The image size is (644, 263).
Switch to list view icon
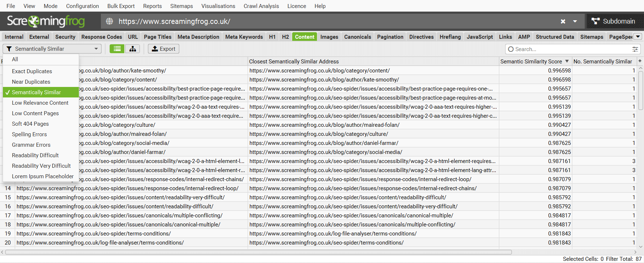click(117, 49)
